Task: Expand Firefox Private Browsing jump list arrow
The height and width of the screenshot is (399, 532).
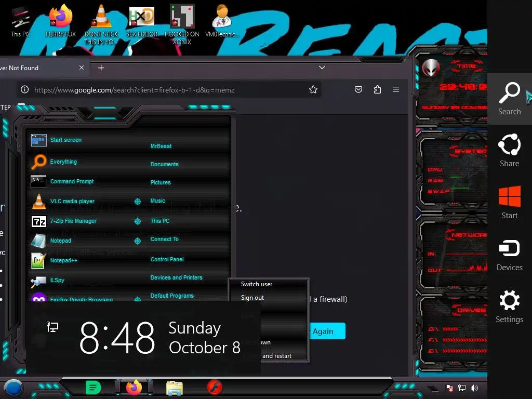Action: (x=137, y=299)
